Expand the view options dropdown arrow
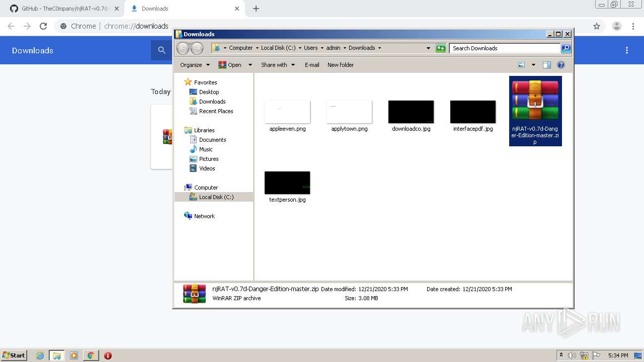 coord(533,65)
